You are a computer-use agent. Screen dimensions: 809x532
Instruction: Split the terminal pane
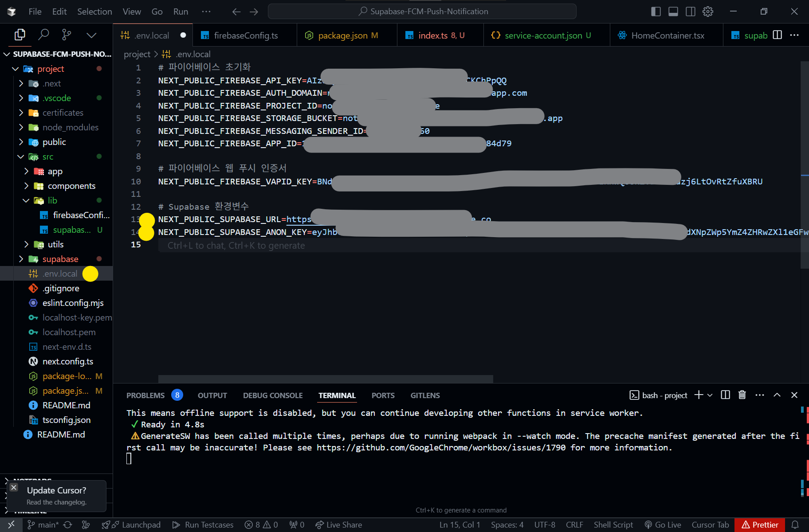[726, 395]
